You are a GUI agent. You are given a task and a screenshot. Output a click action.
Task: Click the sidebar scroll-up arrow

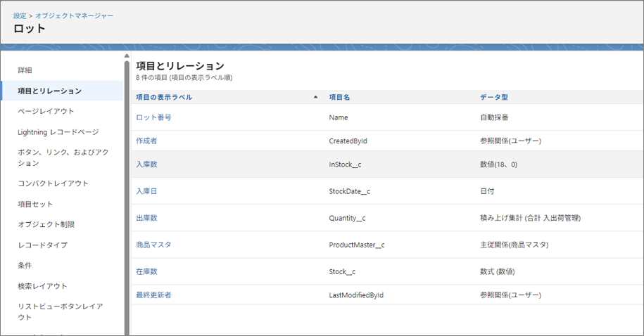pyautogui.click(x=127, y=56)
